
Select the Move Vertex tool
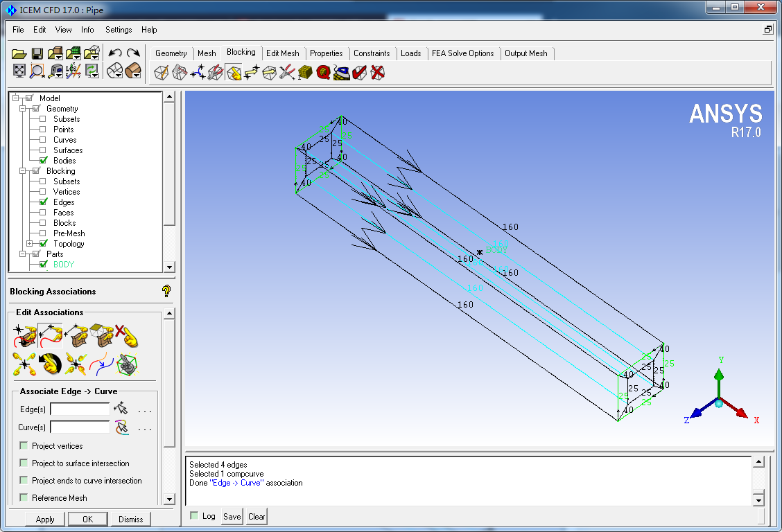click(x=252, y=73)
